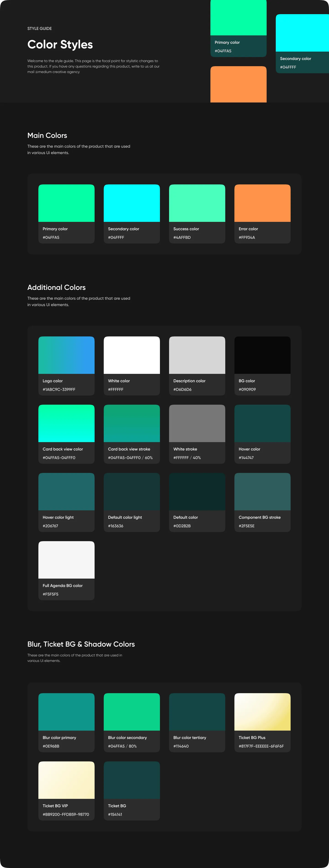329x868 pixels.
Task: Click the Color Styles page title
Action: (60, 45)
